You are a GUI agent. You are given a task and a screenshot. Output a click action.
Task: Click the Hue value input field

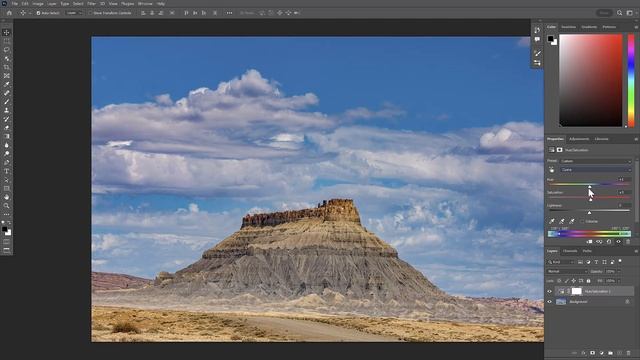[624, 180]
